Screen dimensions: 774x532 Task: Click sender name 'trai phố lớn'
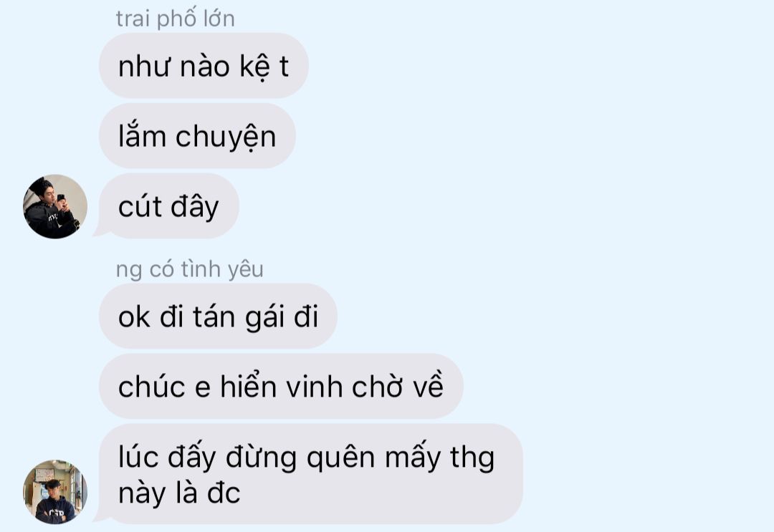click(176, 19)
